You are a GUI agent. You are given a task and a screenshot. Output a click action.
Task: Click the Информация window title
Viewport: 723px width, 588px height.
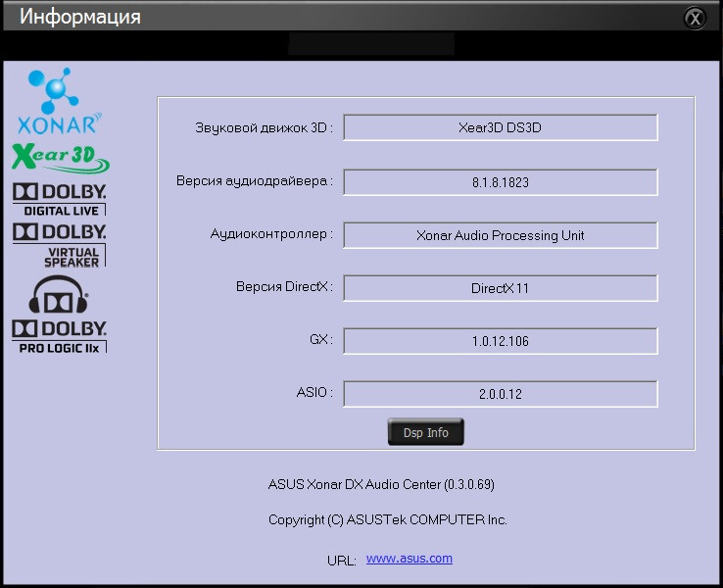click(x=80, y=17)
